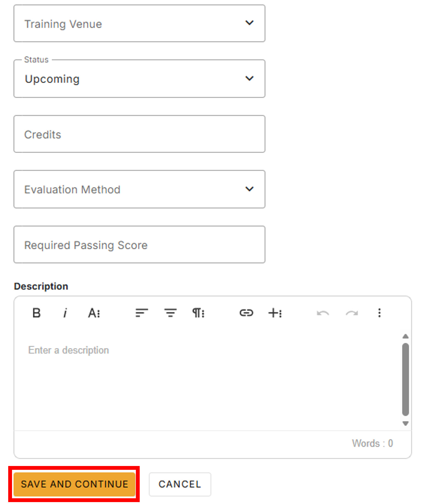Toggle bold formatting in description editor
Screen dimensions: 421x504
click(x=36, y=313)
